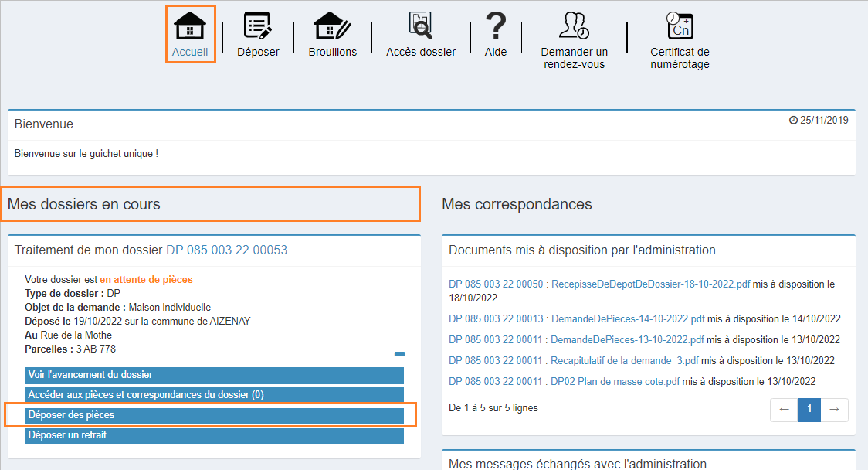Click the Mes correspondances heading
Viewport: 868px width, 470px height.
(517, 204)
